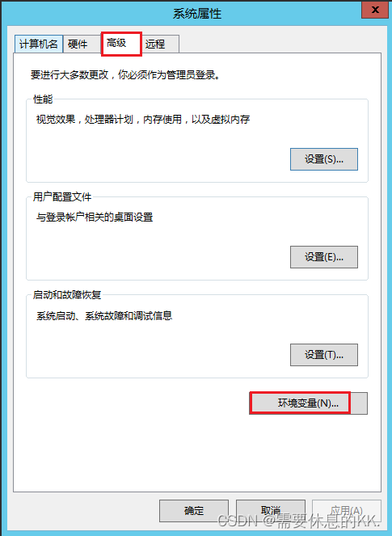Screen dimensions: 392x536
Task: Click the 系统启动、系统故障和调试信息 description
Action: [104, 315]
